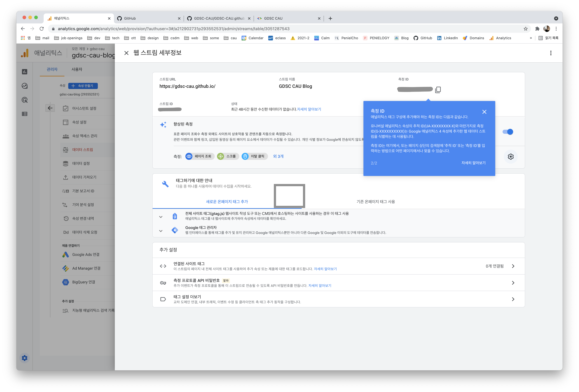Expand the global site tag (gtag.js) section
579x392 pixels.
161,217
